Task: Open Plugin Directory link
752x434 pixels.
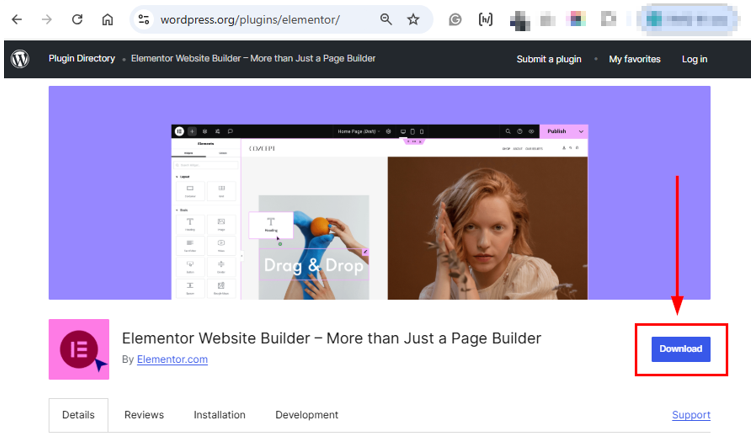Action: click(x=82, y=59)
